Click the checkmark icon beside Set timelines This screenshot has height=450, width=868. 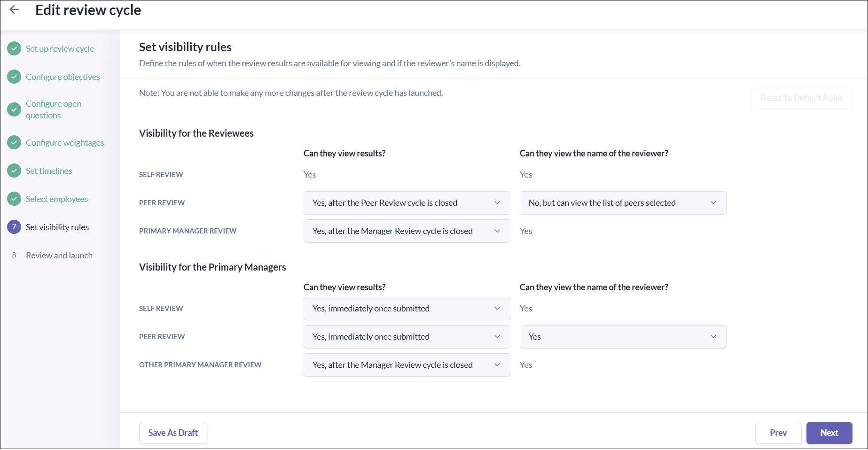(x=14, y=171)
